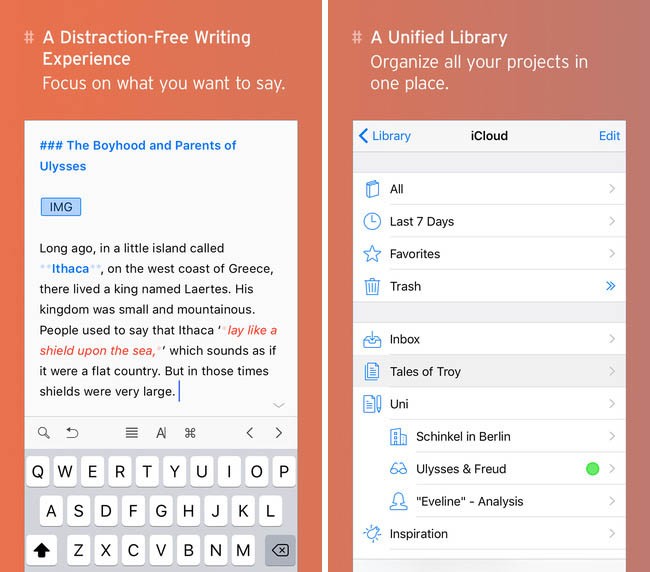The image size is (650, 572).
Task: Move cursor left with the left arrow
Action: coord(250,433)
